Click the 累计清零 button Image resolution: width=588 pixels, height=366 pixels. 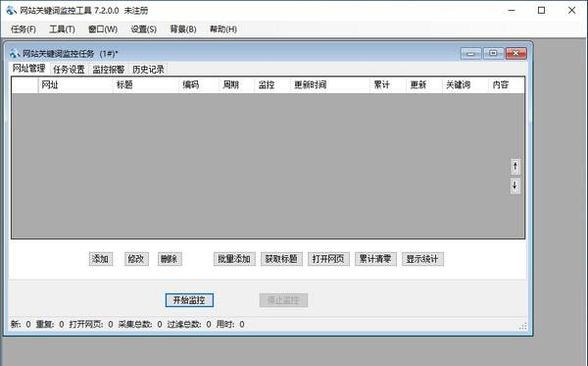click(x=375, y=259)
